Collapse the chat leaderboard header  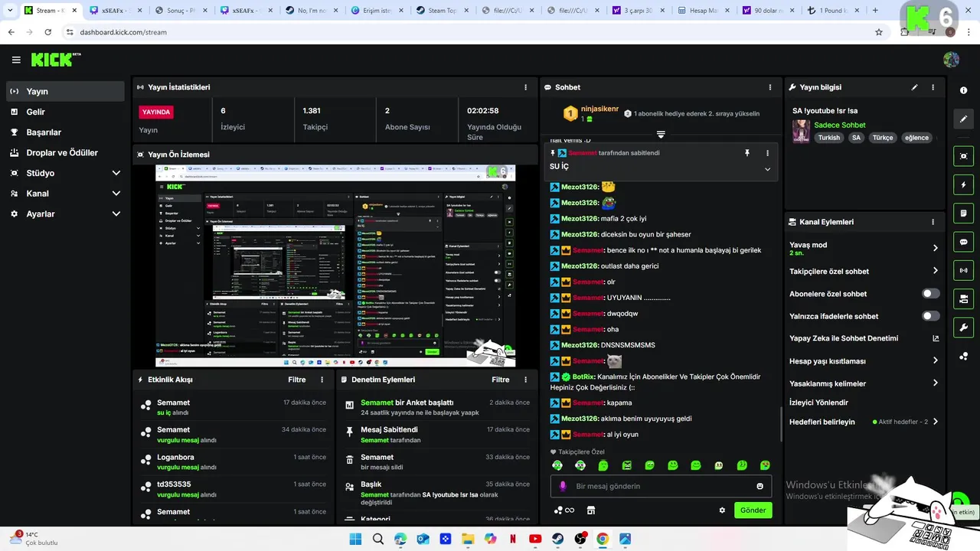[661, 135]
